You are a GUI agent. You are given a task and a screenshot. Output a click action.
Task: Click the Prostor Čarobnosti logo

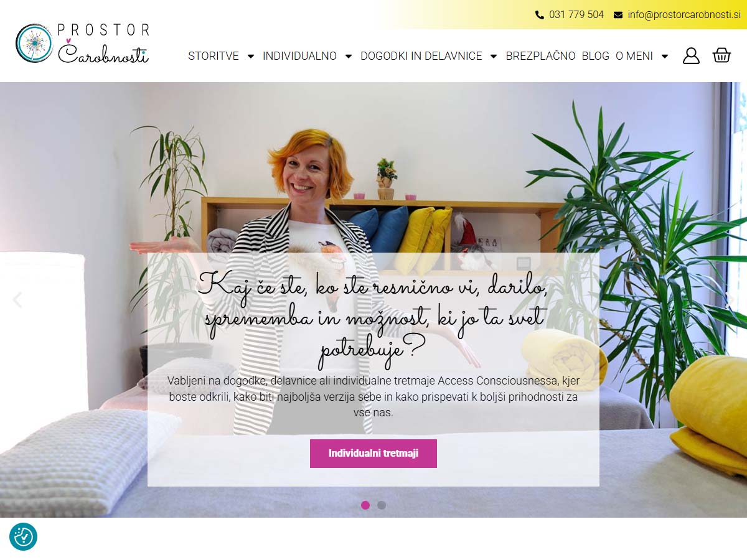(x=82, y=44)
